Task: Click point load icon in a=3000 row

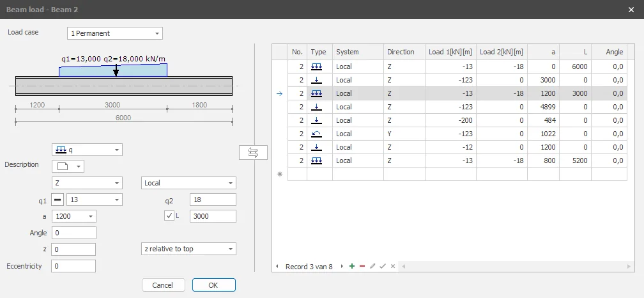Action: [317, 80]
